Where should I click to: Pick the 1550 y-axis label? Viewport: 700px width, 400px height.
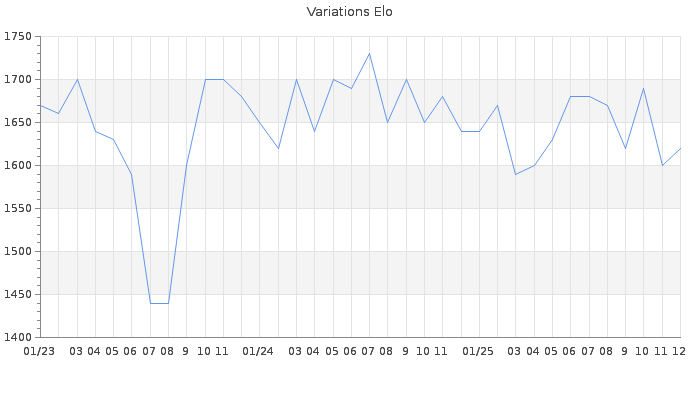coord(18,209)
